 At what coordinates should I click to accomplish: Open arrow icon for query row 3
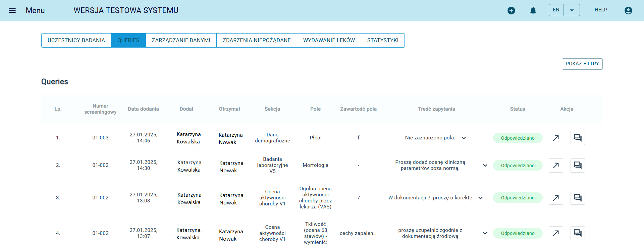point(556,198)
